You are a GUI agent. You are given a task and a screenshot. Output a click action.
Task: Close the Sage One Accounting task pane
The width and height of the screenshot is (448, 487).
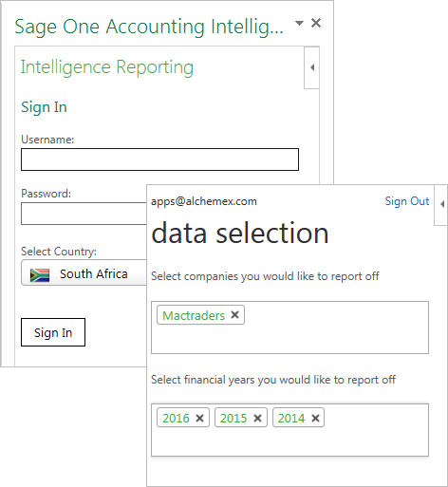click(x=316, y=23)
